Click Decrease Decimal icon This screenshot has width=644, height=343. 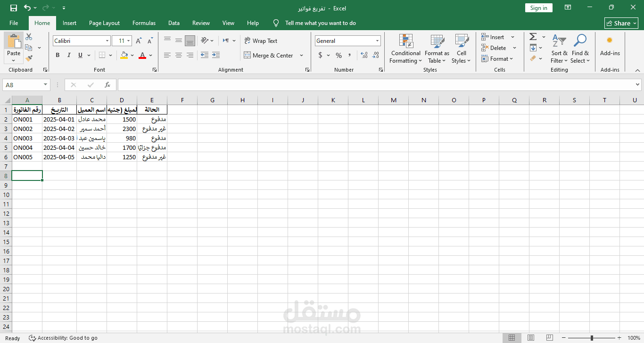[x=375, y=55]
